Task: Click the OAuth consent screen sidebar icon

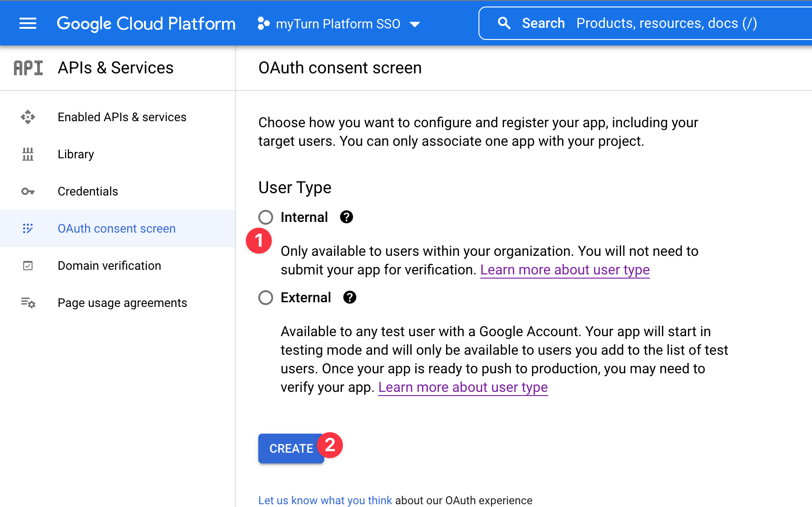Action: pyautogui.click(x=28, y=228)
